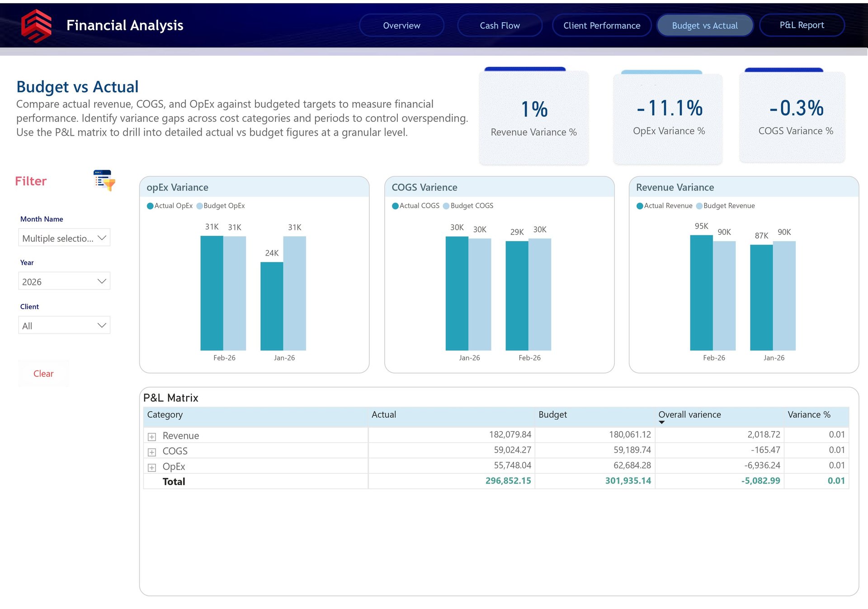Click the Actual OpEx legend marker
Image resolution: width=868 pixels, height=609 pixels.
[150, 206]
